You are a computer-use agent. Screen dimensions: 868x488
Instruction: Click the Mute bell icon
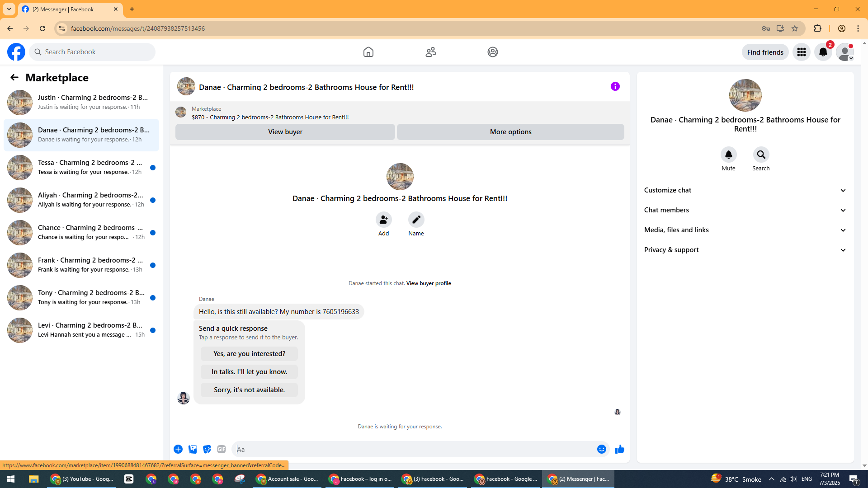(728, 155)
